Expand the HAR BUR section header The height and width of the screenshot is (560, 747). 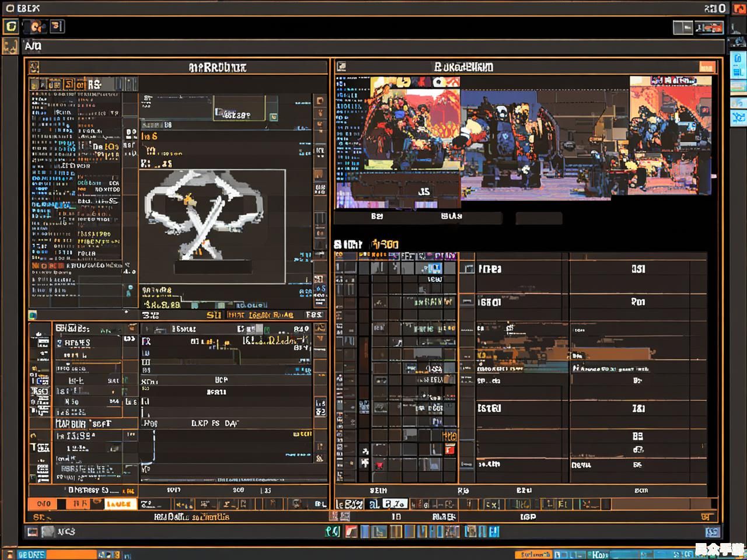82,423
